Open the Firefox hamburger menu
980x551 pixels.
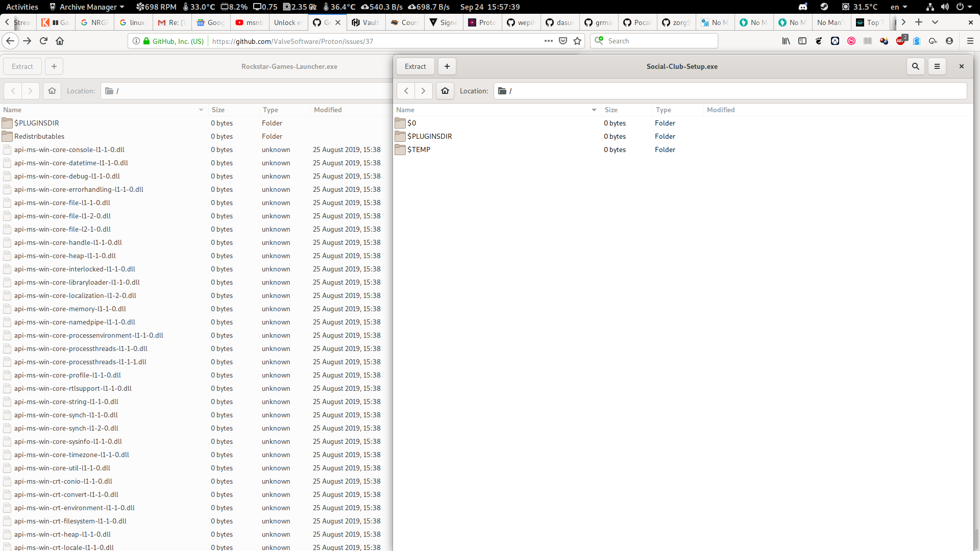coord(970,41)
